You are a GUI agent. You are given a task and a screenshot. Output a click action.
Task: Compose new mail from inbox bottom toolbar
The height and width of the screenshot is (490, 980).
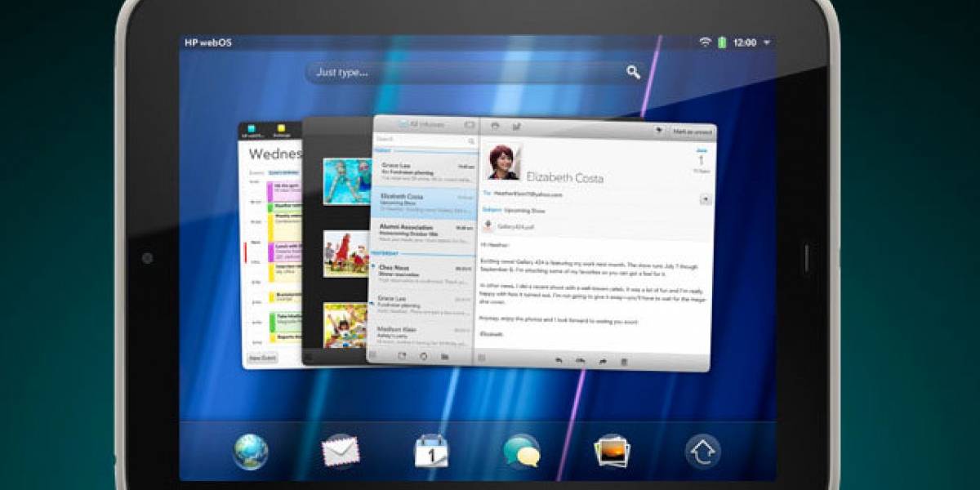(402, 356)
